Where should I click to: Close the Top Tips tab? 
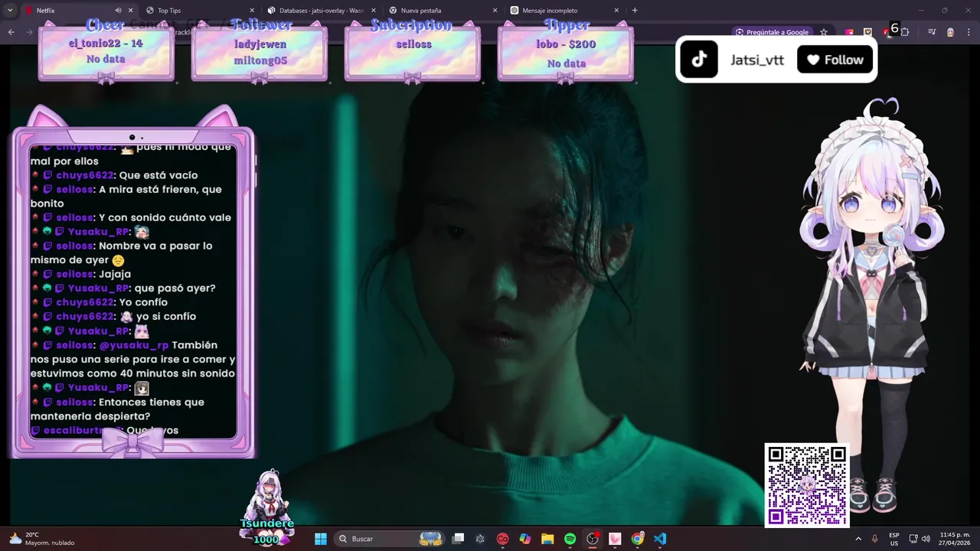click(251, 11)
